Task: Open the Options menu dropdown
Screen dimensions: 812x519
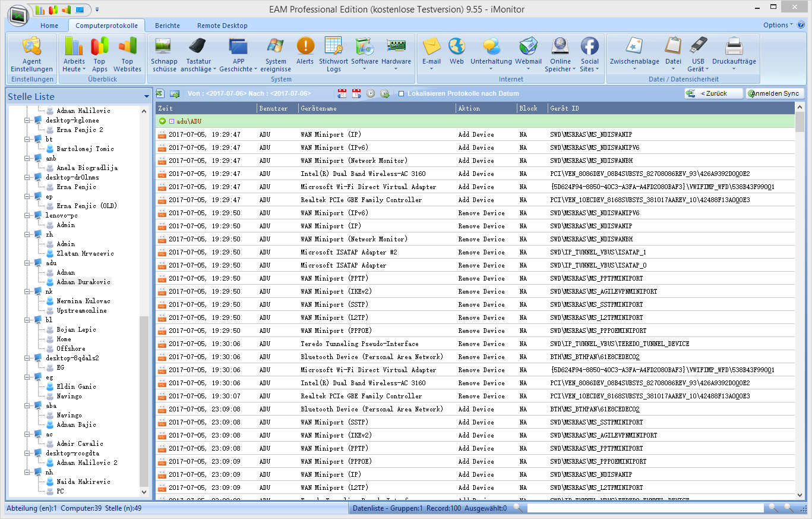Action: tap(778, 25)
